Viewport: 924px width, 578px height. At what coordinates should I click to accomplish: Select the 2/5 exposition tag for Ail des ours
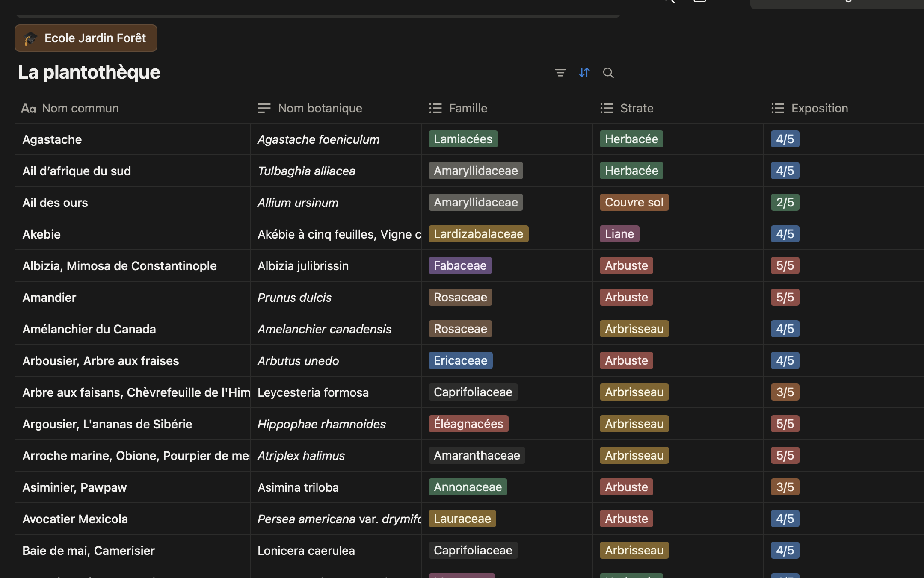point(785,203)
